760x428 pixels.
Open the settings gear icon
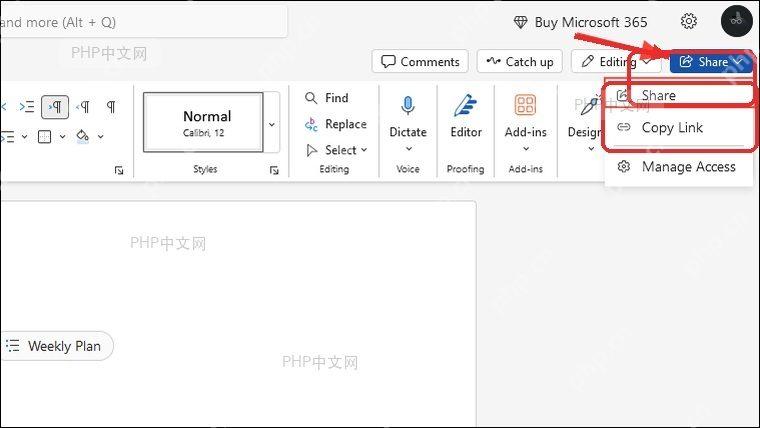pos(688,21)
